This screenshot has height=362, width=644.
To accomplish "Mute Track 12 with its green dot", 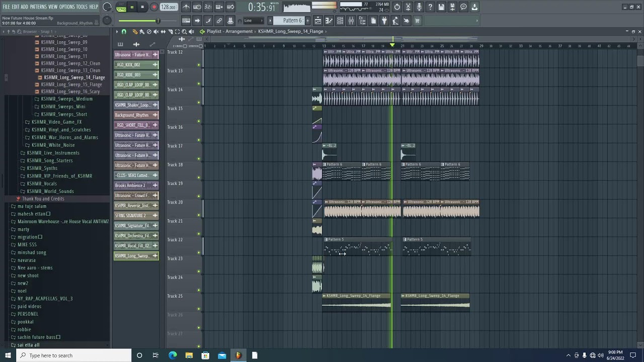I will point(199,65).
